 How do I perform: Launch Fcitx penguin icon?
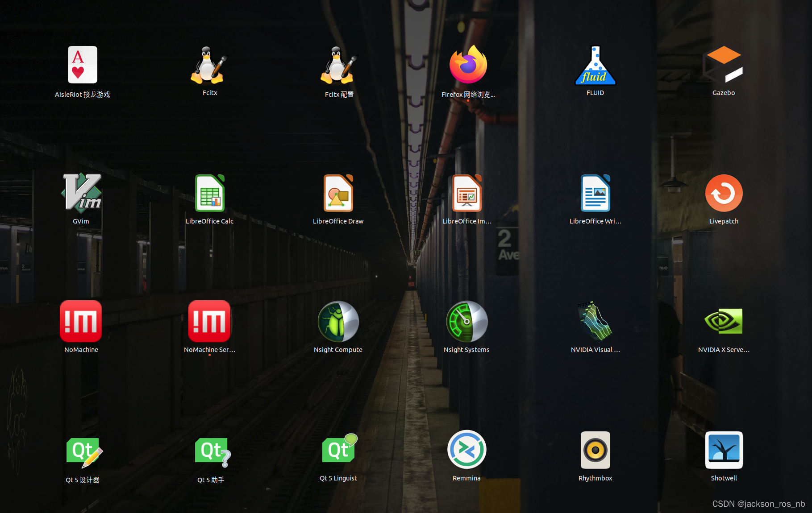click(209, 65)
